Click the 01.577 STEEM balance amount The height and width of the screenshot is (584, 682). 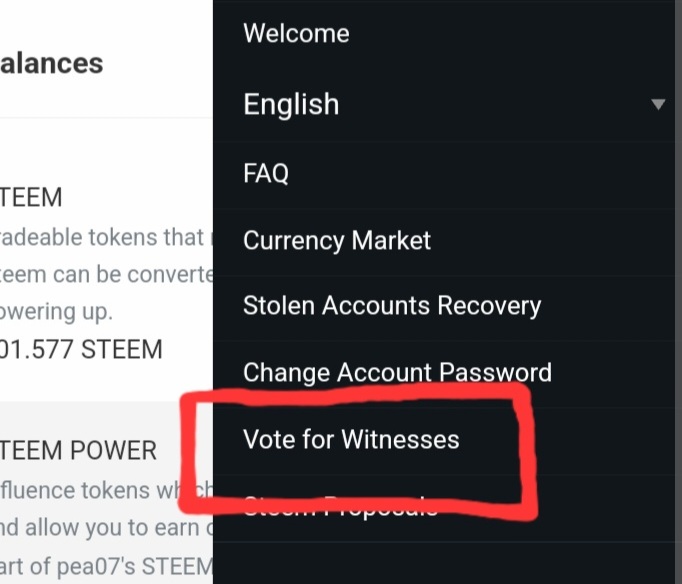[82, 351]
